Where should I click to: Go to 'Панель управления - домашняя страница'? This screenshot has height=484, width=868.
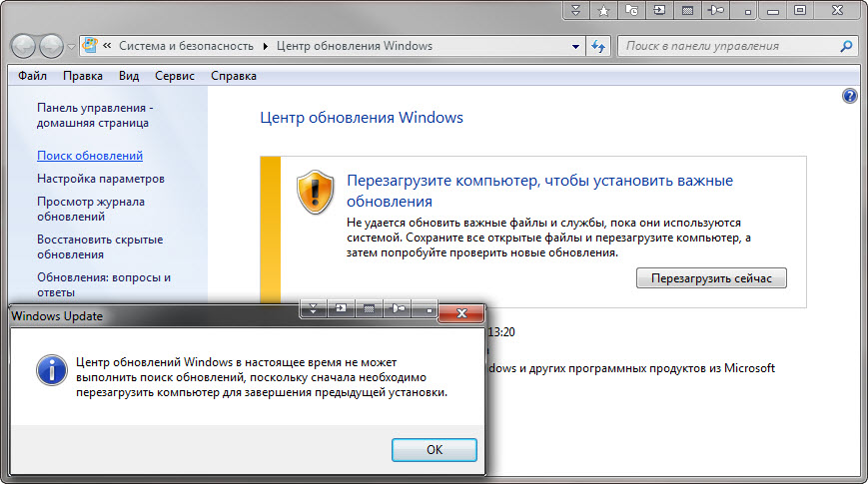pyautogui.click(x=95, y=115)
